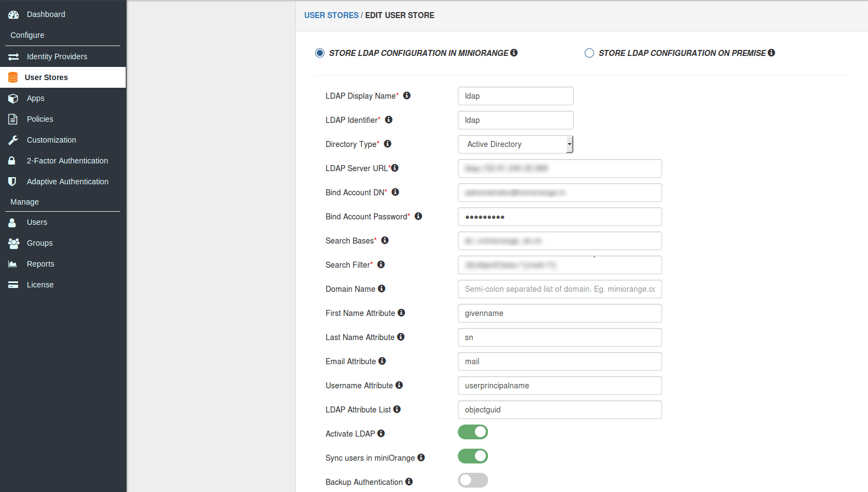Open the Directory Type dropdown
Screen dimensions: 868x492
[x=516, y=144]
